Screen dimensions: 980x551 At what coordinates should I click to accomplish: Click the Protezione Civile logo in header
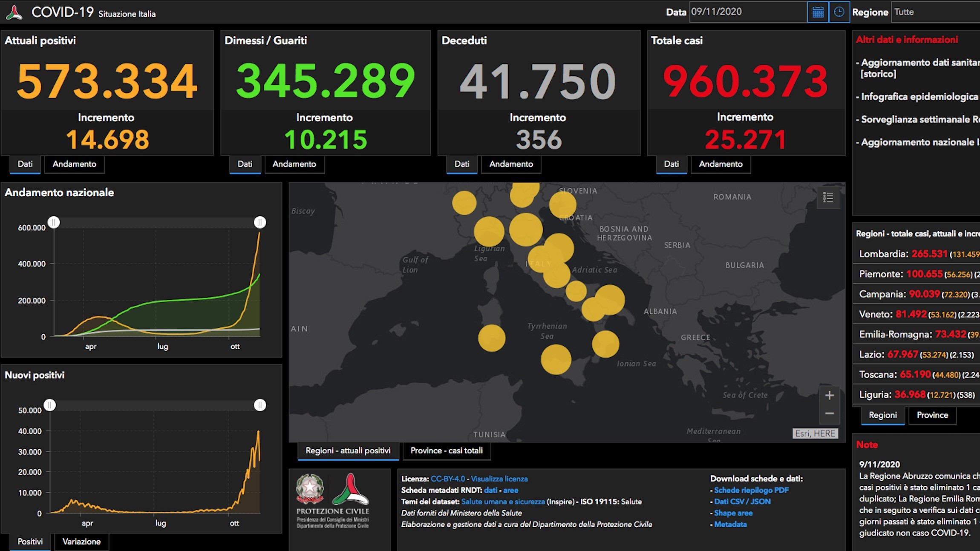(x=14, y=12)
